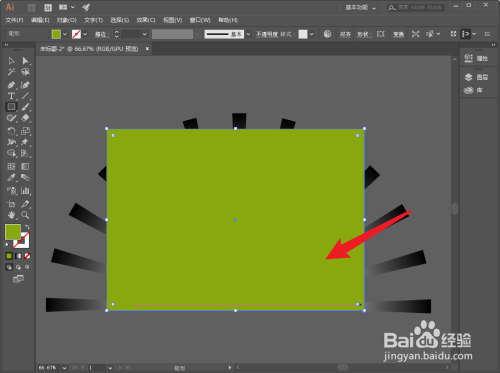Screen dimensions: 500x373
Task: Select the Magic Wand tool
Action: coord(11,72)
